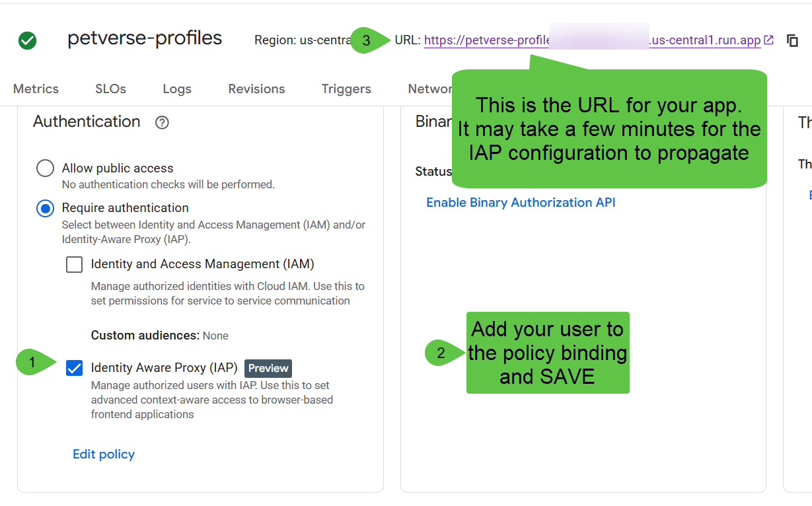Click the 'Manage authorized users with IAP' description

tap(212, 400)
